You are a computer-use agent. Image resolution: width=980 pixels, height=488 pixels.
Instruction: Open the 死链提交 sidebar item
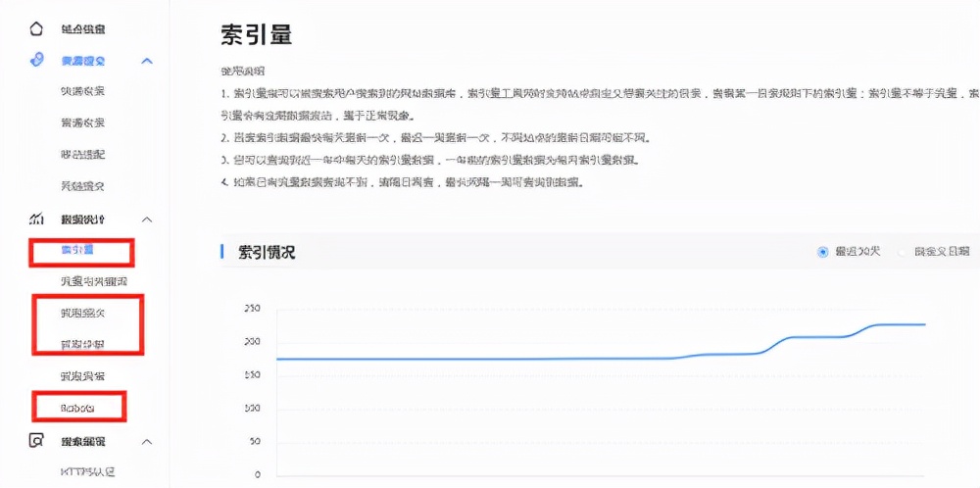[82, 186]
